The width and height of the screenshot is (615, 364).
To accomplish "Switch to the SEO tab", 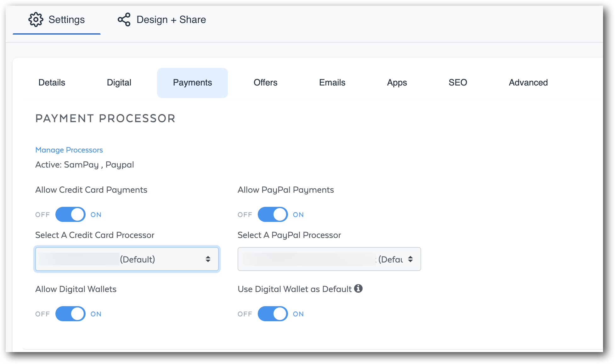I will tap(458, 83).
